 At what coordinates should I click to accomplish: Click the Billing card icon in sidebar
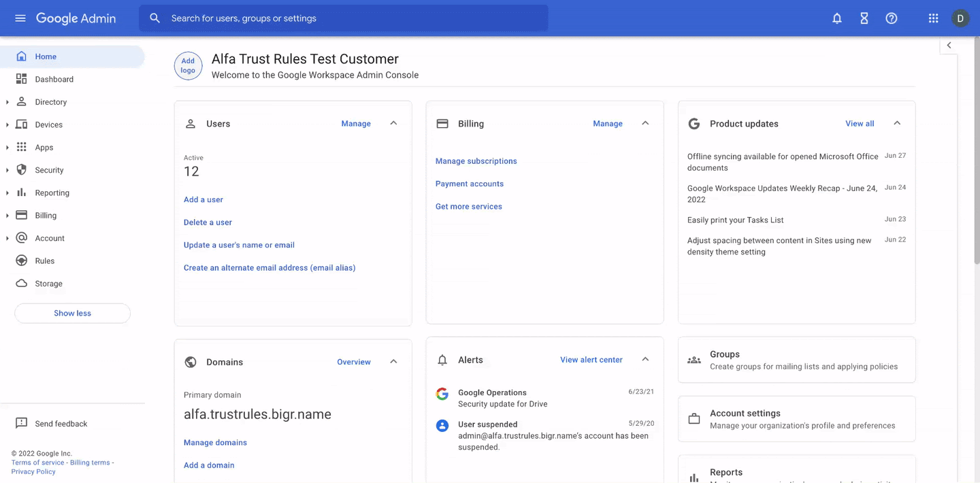pyautogui.click(x=22, y=215)
